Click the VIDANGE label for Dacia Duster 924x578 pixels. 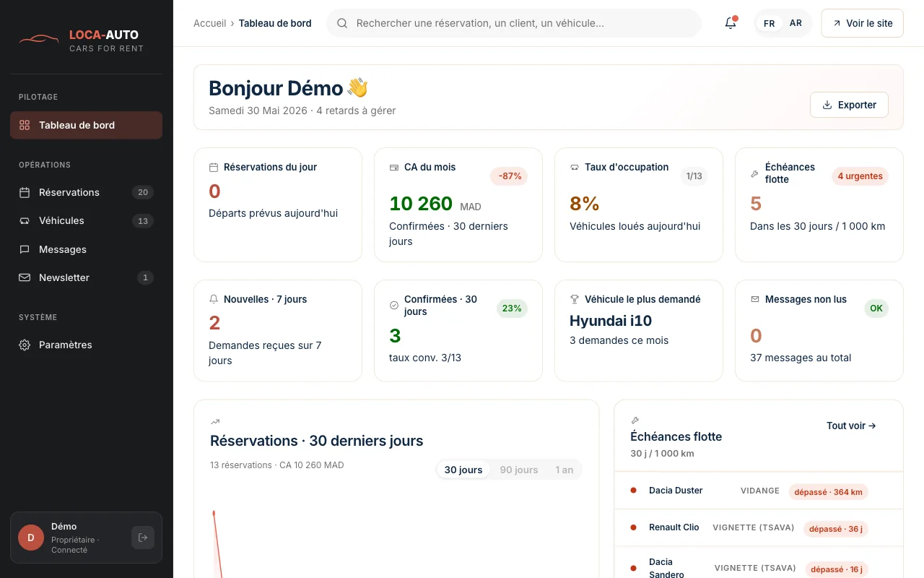click(x=760, y=491)
